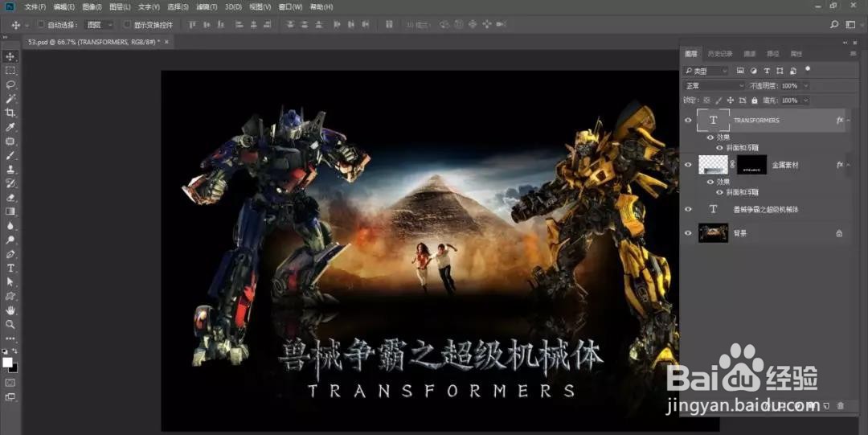Select the Zoom tool
Image resolution: width=868 pixels, height=435 pixels.
point(10,325)
